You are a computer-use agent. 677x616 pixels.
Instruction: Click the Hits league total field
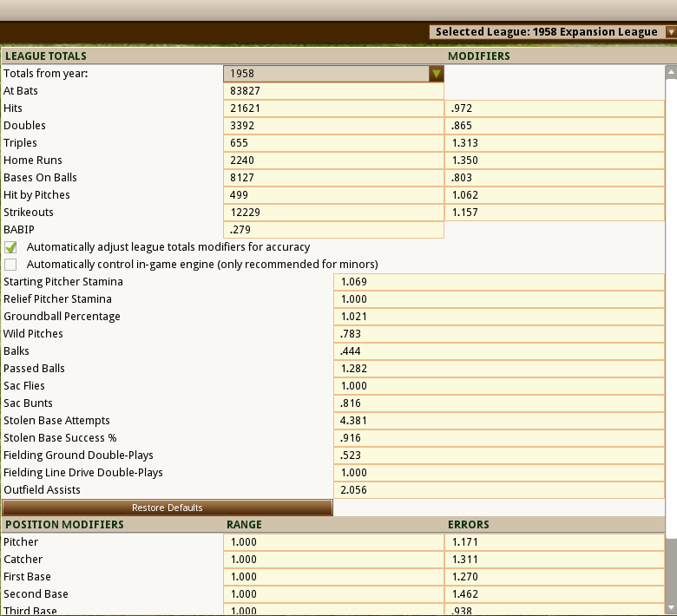(x=333, y=108)
